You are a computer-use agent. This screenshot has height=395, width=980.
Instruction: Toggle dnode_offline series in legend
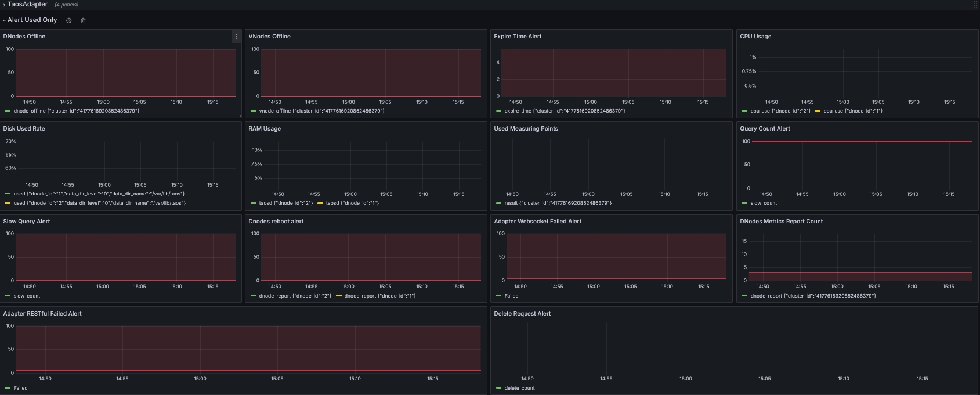[x=76, y=111]
